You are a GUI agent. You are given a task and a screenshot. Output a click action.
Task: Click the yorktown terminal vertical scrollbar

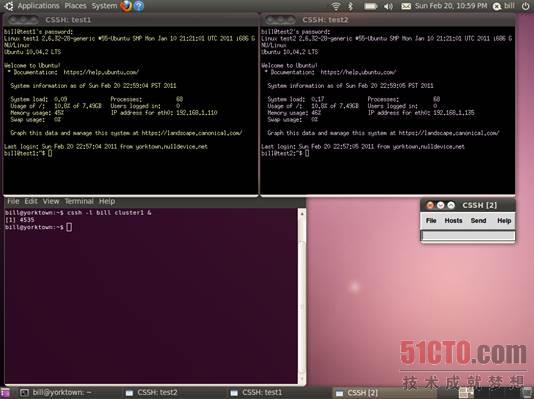(302, 296)
